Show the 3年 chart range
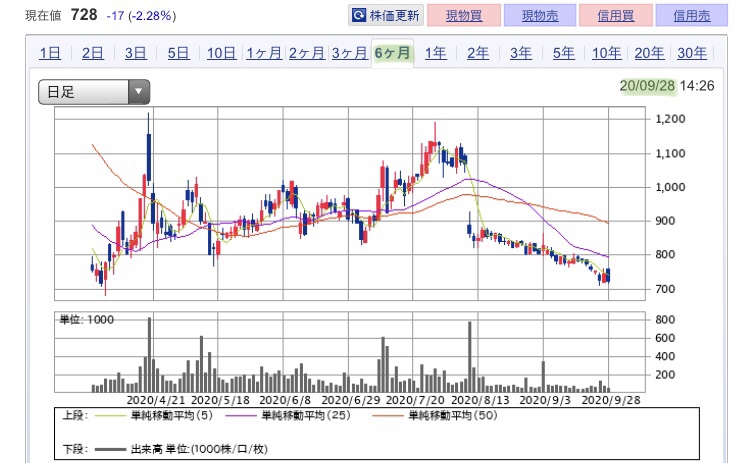This screenshot has height=463, width=735. click(x=521, y=53)
